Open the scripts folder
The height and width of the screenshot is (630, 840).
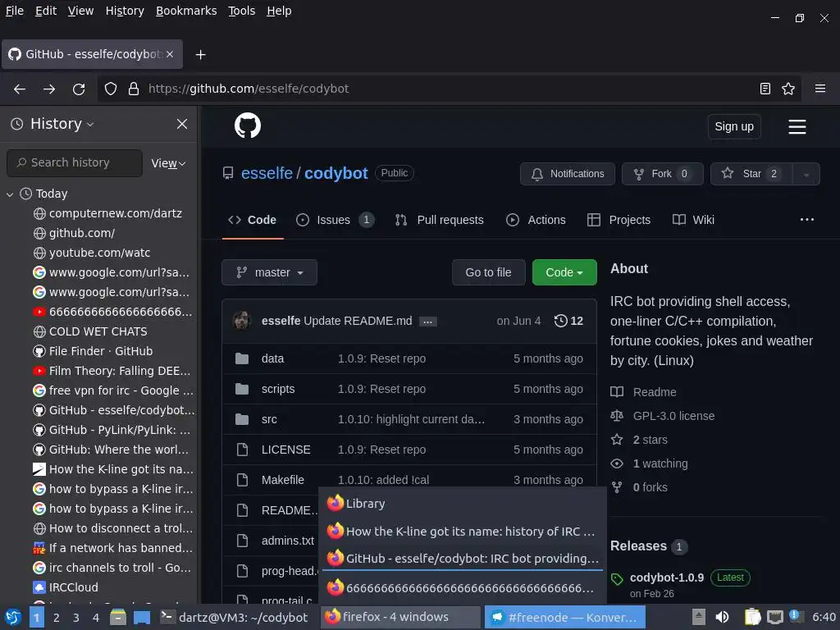(278, 389)
